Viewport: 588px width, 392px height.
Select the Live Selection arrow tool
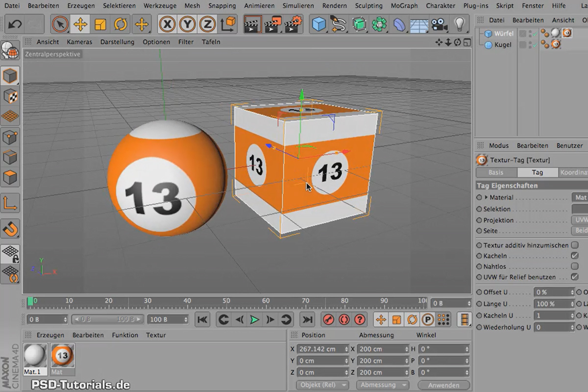(60, 24)
